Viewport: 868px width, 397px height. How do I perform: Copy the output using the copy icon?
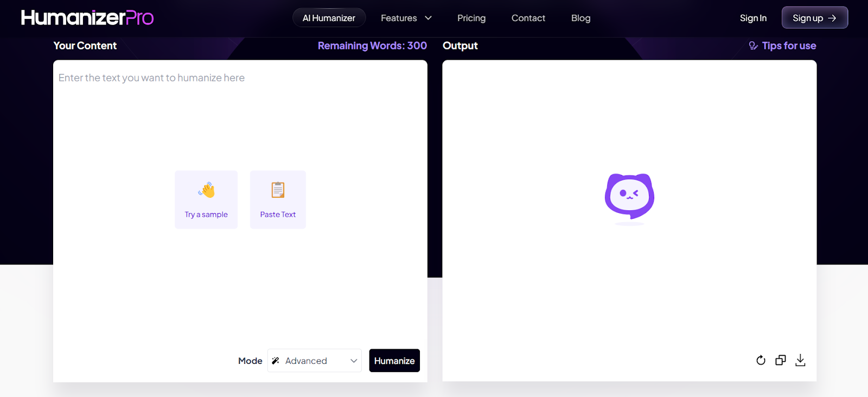pos(780,360)
